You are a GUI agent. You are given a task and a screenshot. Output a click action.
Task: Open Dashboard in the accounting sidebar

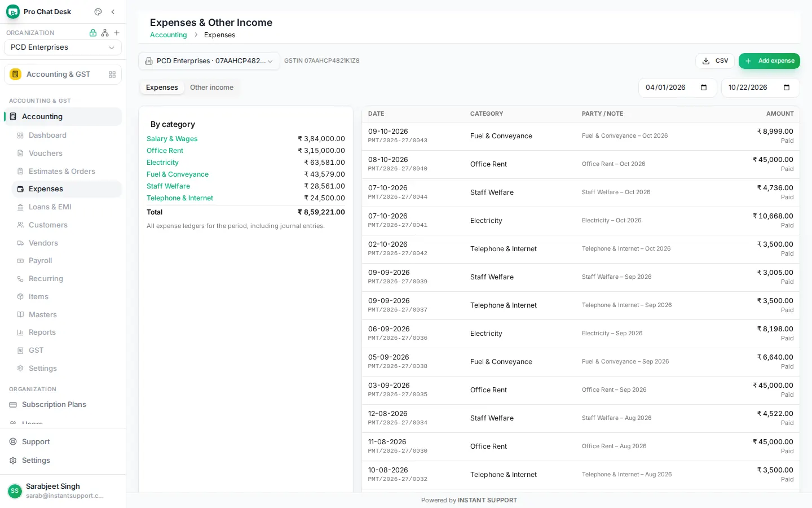(67, 135)
